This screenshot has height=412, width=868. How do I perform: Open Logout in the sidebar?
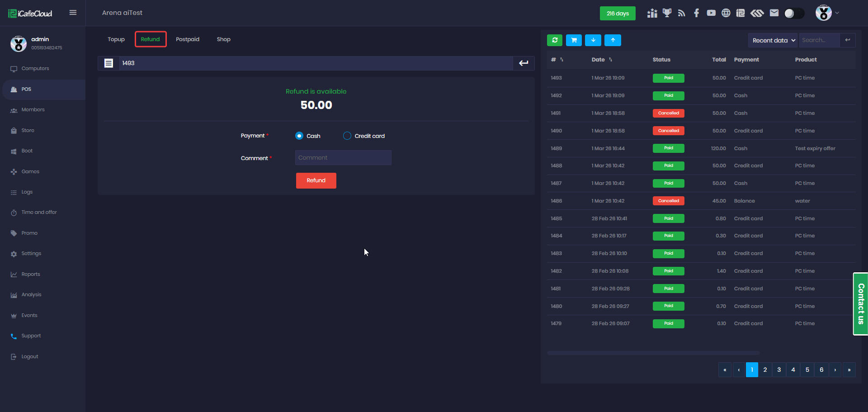pyautogui.click(x=30, y=357)
